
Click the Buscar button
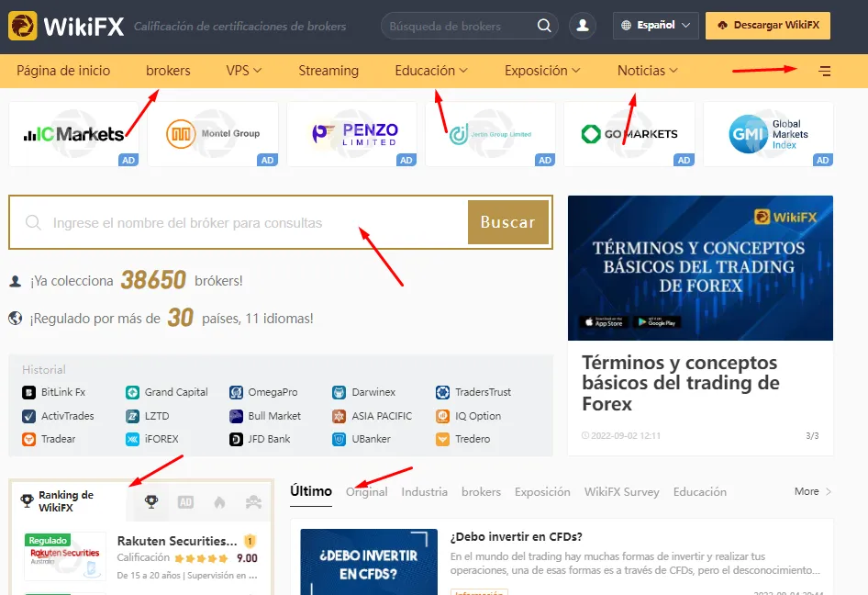507,222
